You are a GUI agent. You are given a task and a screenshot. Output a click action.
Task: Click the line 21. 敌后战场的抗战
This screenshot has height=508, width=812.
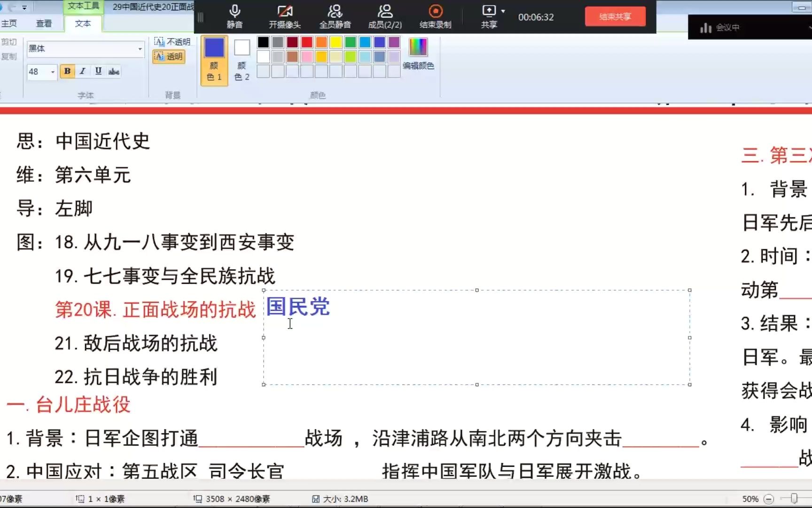tap(136, 343)
